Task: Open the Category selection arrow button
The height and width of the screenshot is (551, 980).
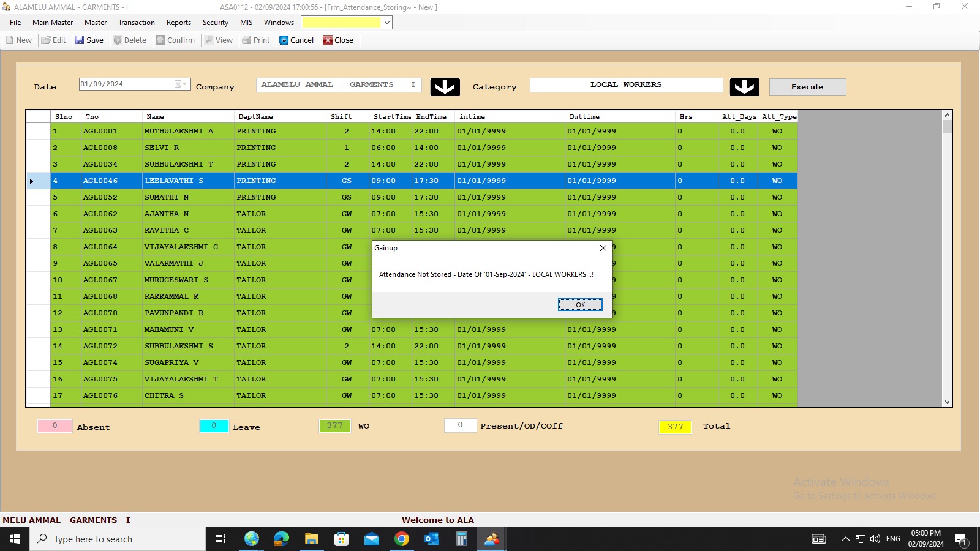Action: point(744,87)
